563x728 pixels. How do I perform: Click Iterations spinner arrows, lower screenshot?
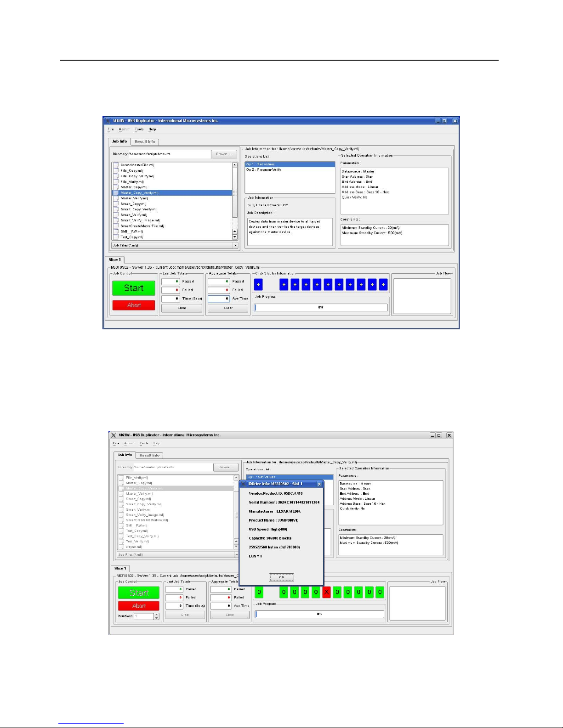click(x=157, y=616)
